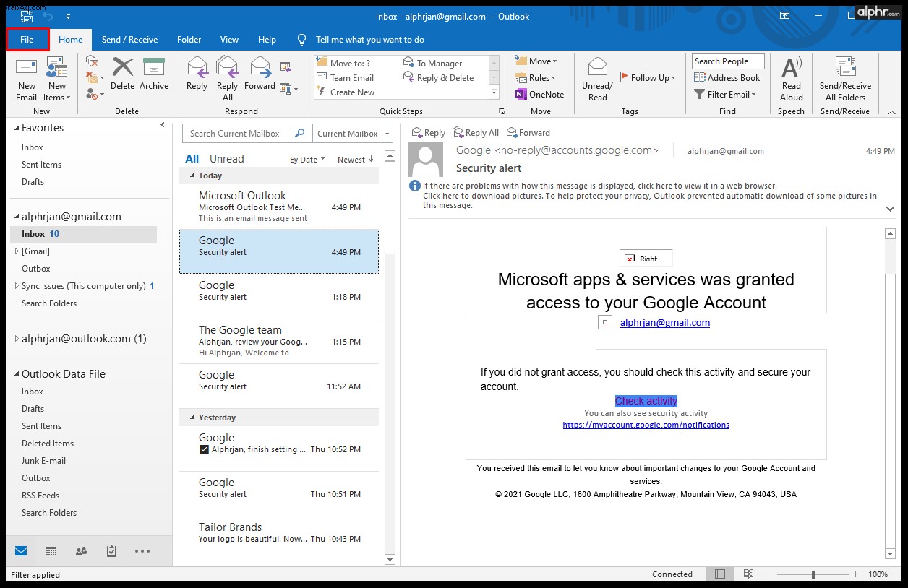This screenshot has width=908, height=588.
Task: Open the Filter Email dropdown
Action: tap(725, 95)
